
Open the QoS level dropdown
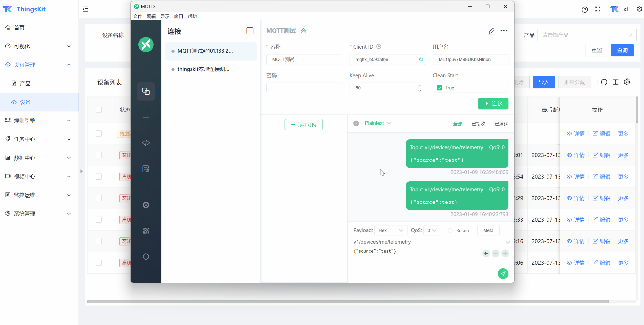[x=432, y=230]
